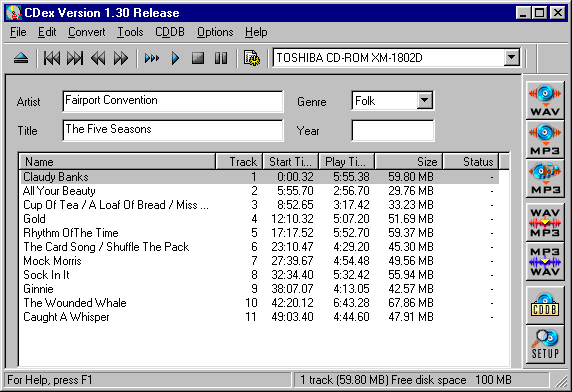Select the Claudy Banks track

259,177
